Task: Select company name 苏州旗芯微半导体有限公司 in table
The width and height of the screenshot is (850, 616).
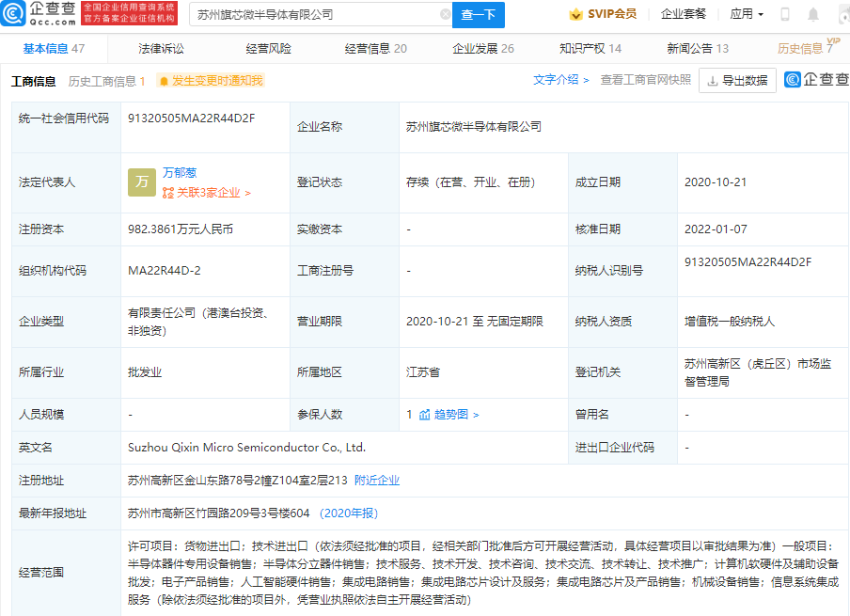Action: click(474, 127)
